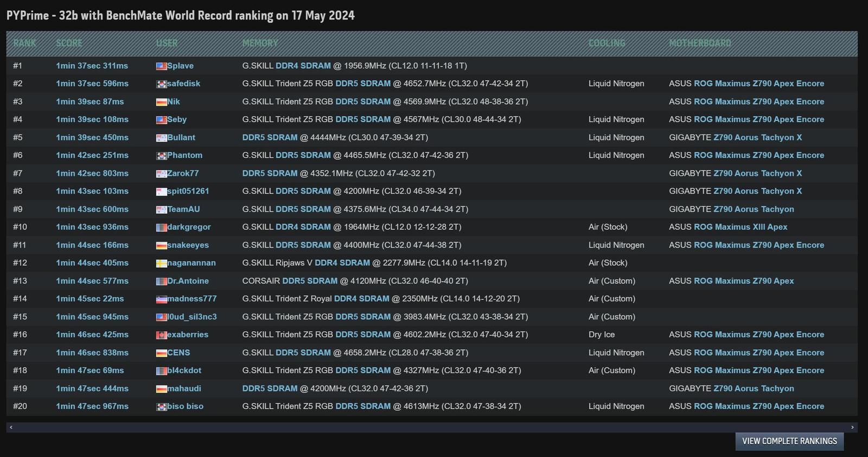Click the MEMORY column header
Screen dimensions: 868x457
[x=260, y=43]
